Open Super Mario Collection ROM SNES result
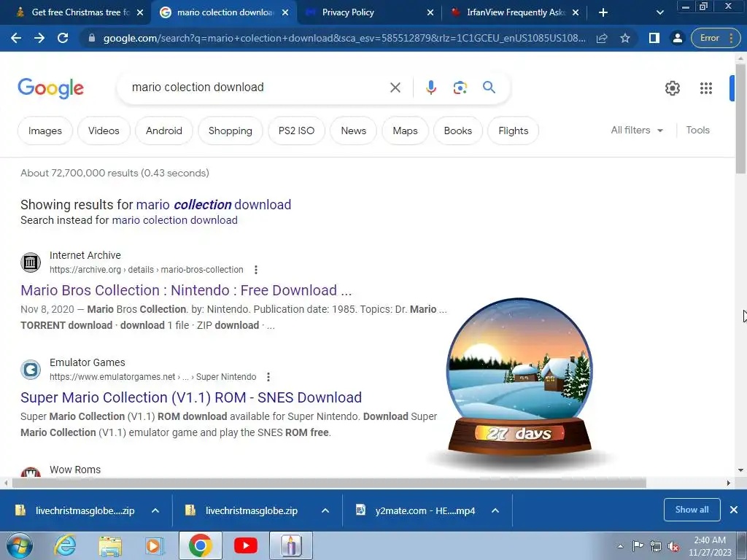Image resolution: width=747 pixels, height=560 pixels. tap(191, 397)
